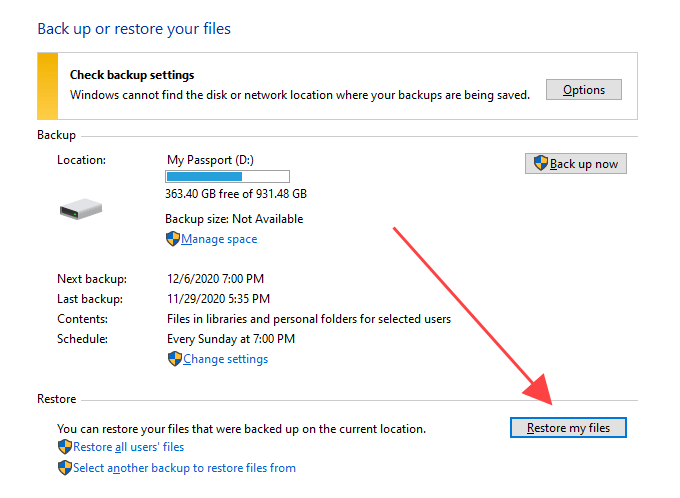The image size is (680, 498).
Task: Click the shield icon beside Change settings
Action: click(175, 359)
